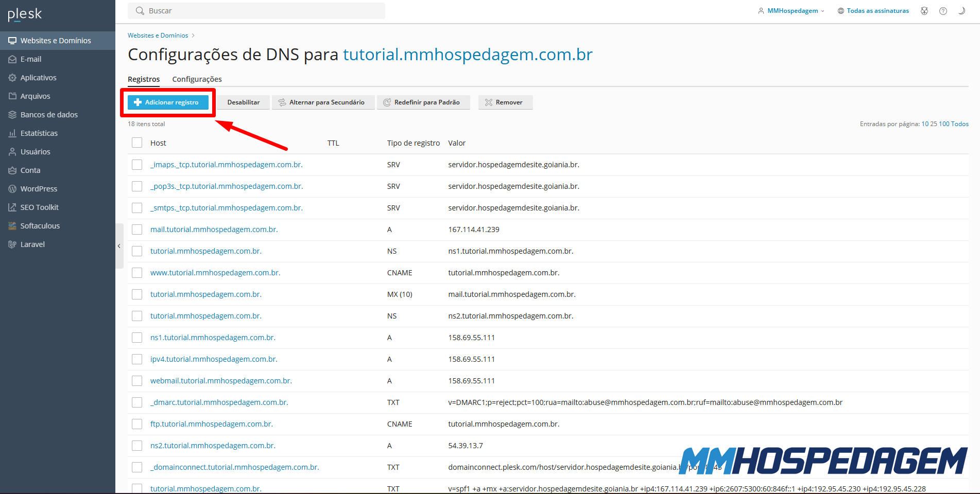Open webmail.tutorial record link

click(221, 381)
